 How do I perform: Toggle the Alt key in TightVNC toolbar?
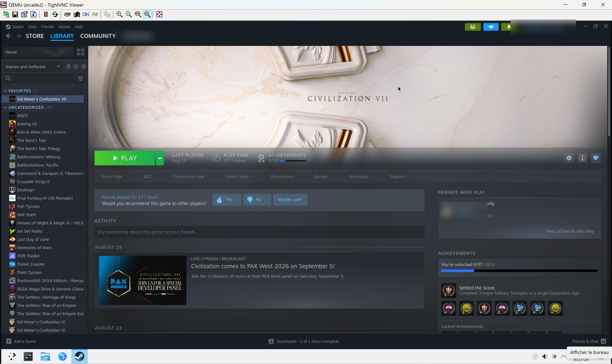[x=95, y=14]
